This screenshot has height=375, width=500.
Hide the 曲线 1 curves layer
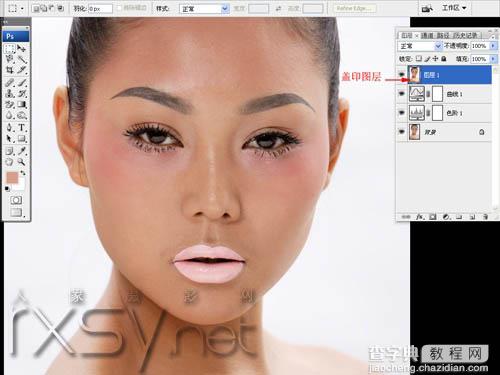pos(402,94)
